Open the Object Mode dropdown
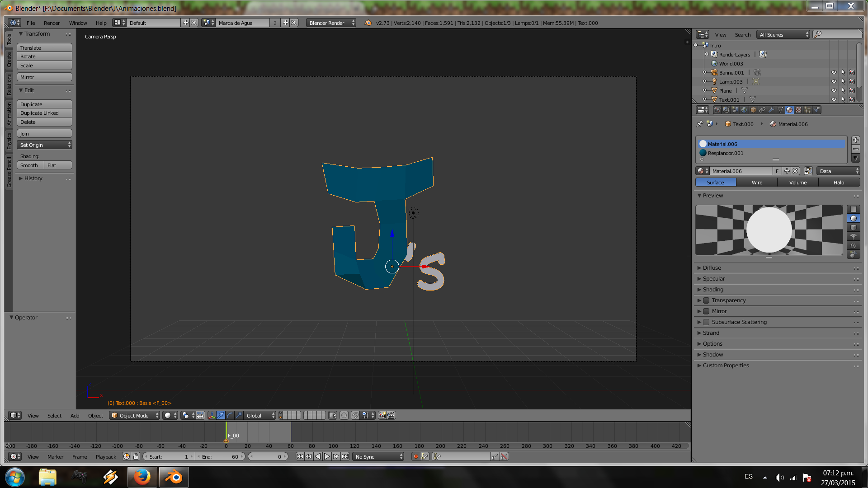This screenshot has height=488, width=868. [135, 415]
